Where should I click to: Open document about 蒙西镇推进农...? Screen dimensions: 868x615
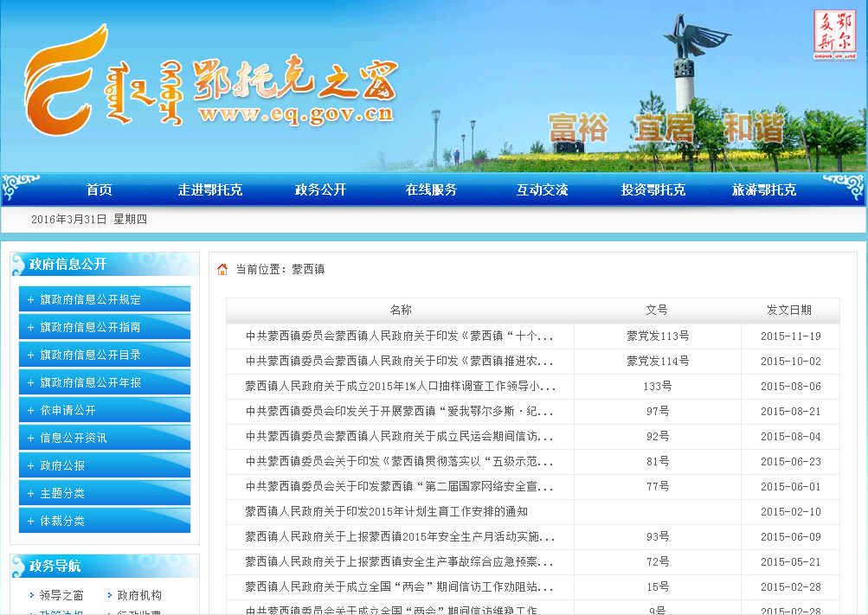[x=399, y=362]
